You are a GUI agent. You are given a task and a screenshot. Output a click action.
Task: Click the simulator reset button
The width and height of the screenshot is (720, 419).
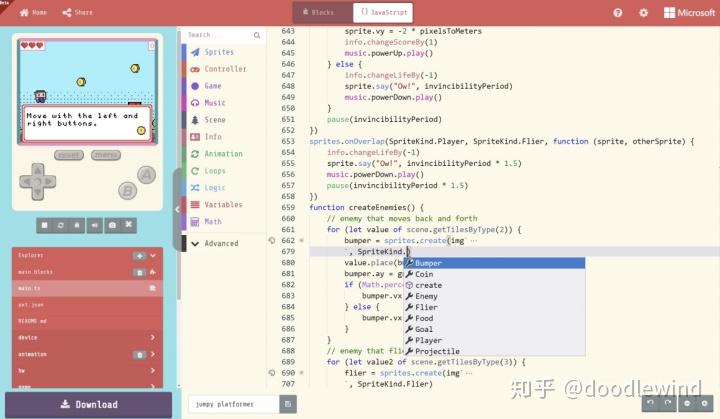[69, 155]
